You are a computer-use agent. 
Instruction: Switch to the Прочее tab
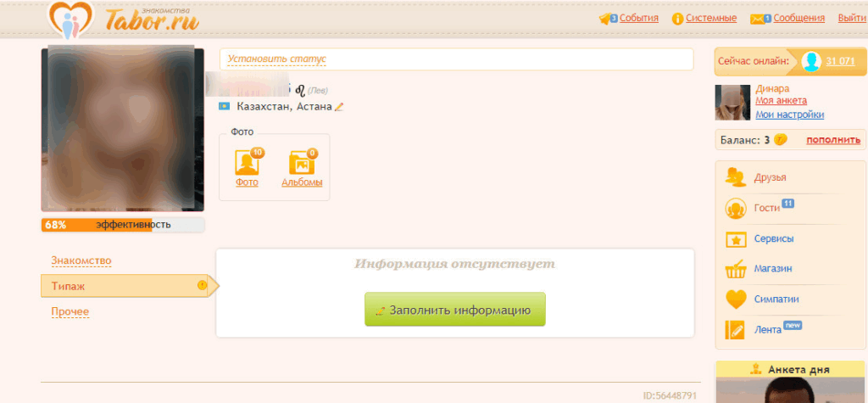pos(70,311)
